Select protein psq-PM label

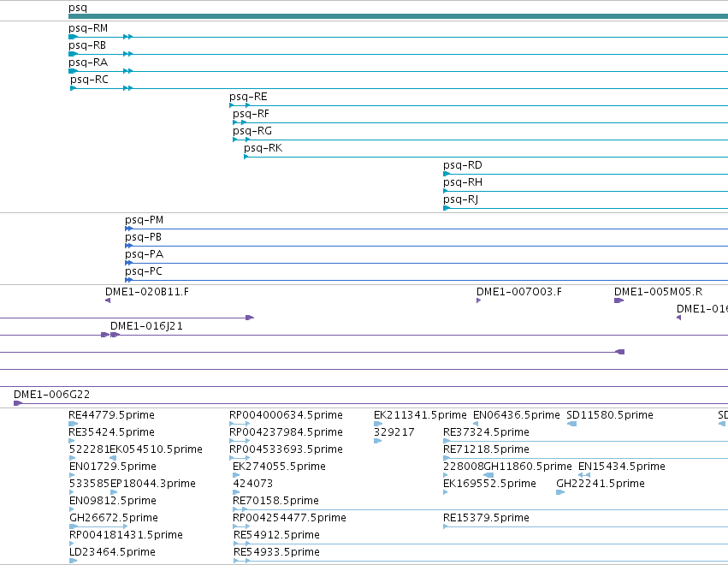[x=145, y=220]
